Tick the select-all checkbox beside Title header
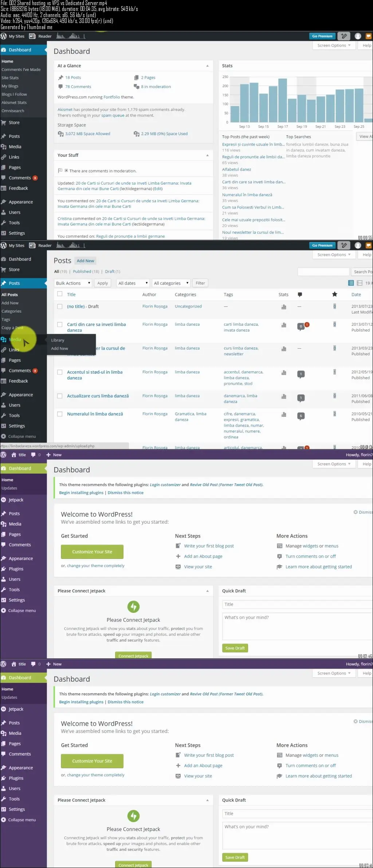Screen dimensions: 373x868 pos(60,294)
